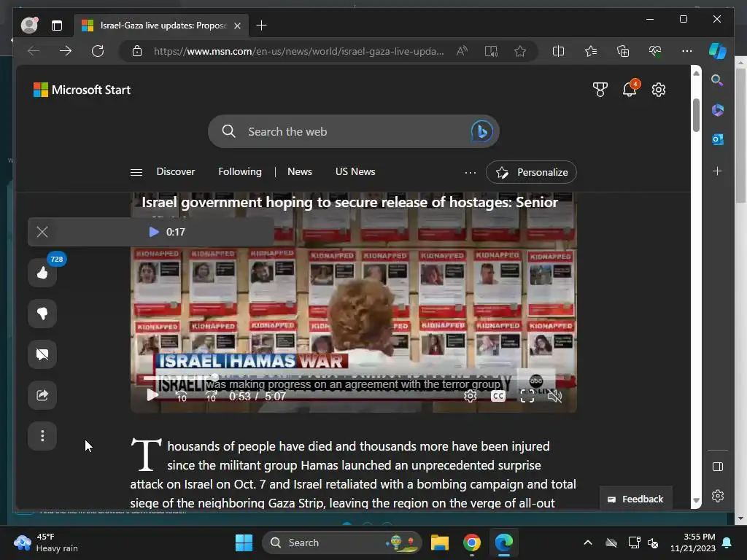Open a new browser tab
Image resolution: width=747 pixels, height=560 pixels.
pos(262,26)
